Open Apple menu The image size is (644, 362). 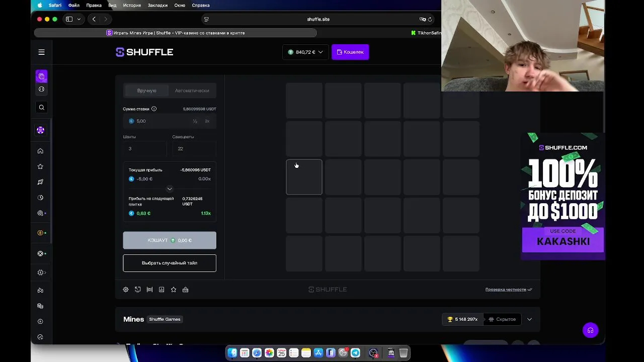40,5
